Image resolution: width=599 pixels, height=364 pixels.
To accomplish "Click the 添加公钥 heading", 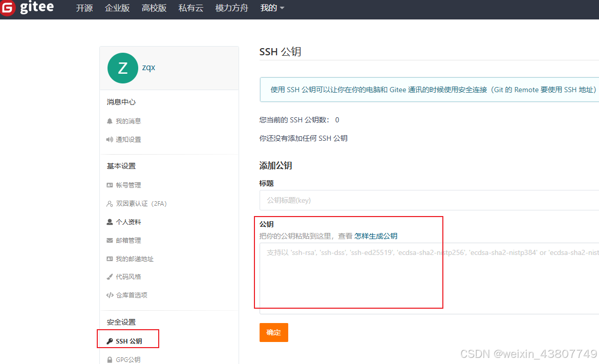I will [275, 166].
